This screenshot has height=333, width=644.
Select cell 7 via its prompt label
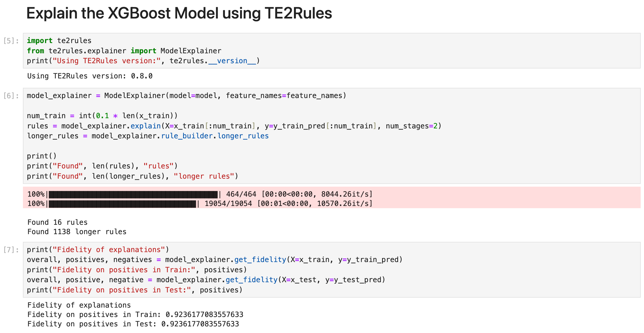point(11,250)
